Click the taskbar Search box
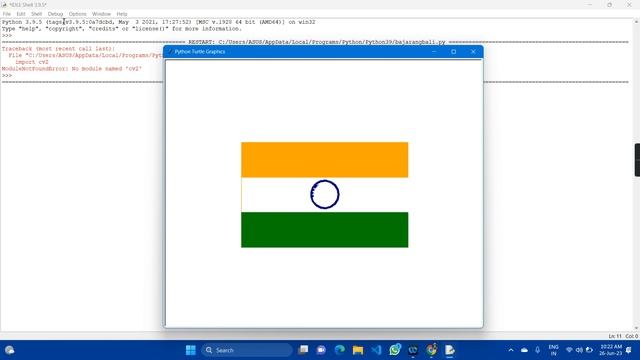640x360 pixels. point(247,350)
